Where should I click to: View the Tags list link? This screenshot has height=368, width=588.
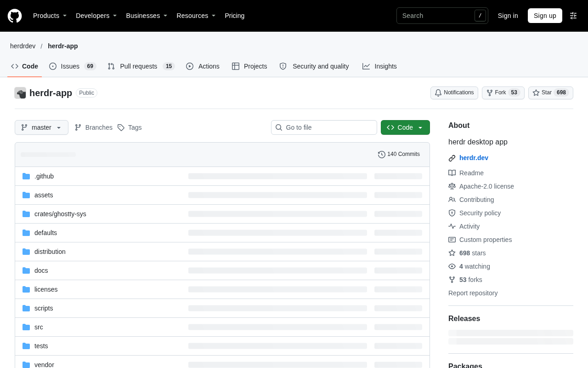tap(130, 127)
